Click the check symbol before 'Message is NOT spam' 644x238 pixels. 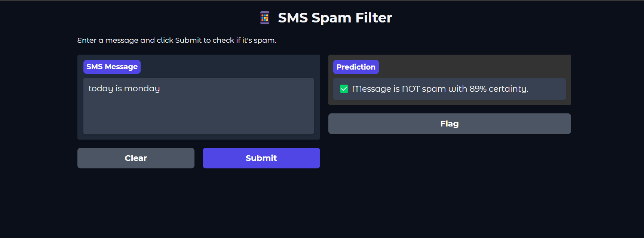point(344,89)
